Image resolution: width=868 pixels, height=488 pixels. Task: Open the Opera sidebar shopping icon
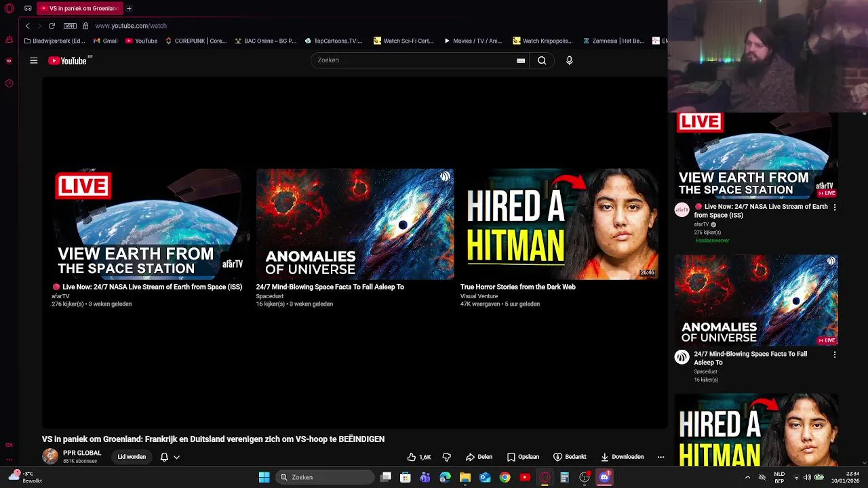tap(9, 39)
